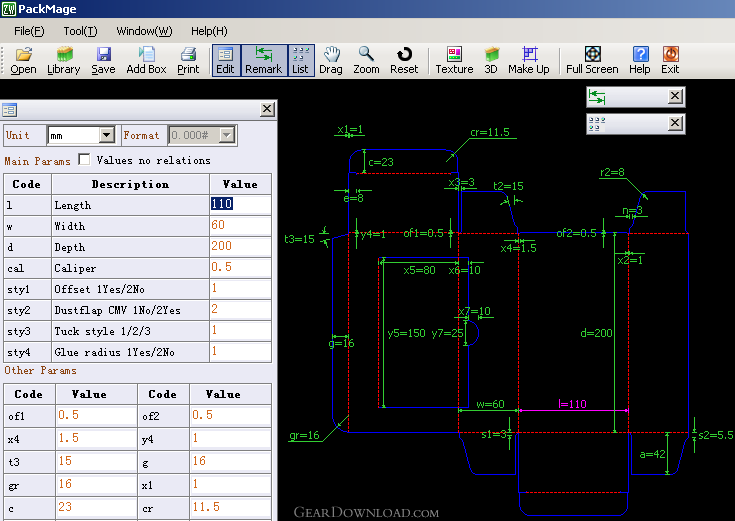The height and width of the screenshot is (521, 735).
Task: Toggle the Edit panel button
Action: coord(226,60)
